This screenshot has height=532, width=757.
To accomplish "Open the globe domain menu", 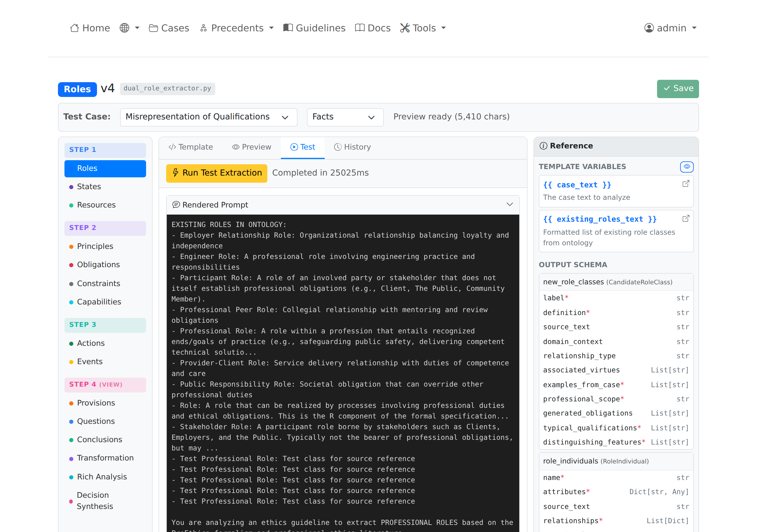I will (x=129, y=28).
